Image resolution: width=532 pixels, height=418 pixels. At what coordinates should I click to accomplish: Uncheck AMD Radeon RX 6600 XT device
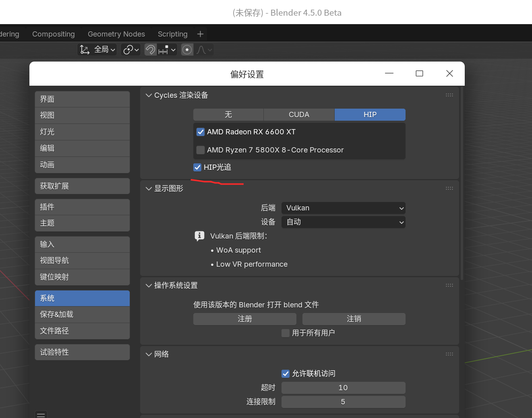[x=201, y=132]
